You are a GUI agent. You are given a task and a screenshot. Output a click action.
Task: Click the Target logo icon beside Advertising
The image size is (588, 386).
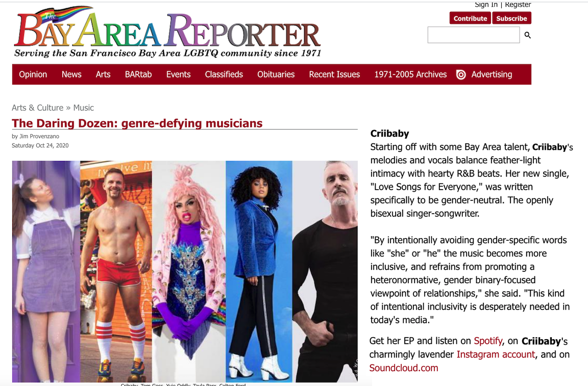(461, 74)
